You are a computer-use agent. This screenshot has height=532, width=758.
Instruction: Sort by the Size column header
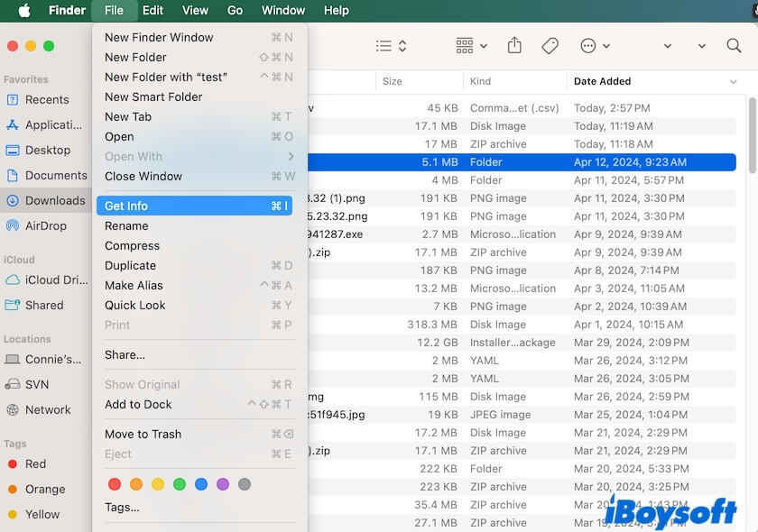(x=420, y=81)
